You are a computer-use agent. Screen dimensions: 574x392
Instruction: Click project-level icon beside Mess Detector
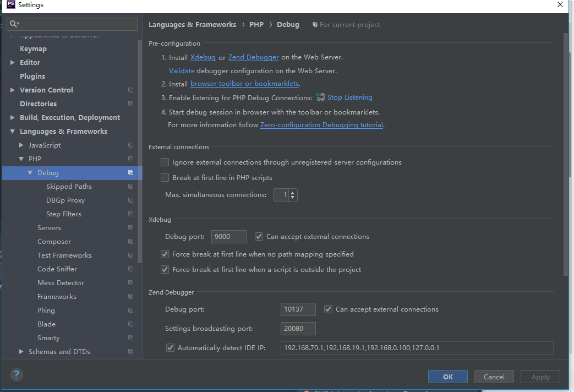(130, 283)
